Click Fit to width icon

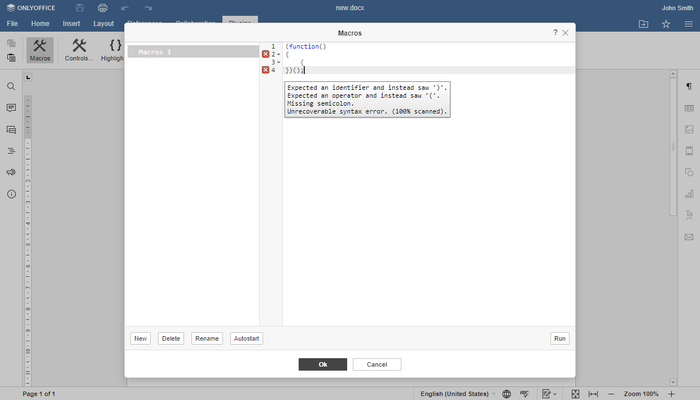pos(593,394)
